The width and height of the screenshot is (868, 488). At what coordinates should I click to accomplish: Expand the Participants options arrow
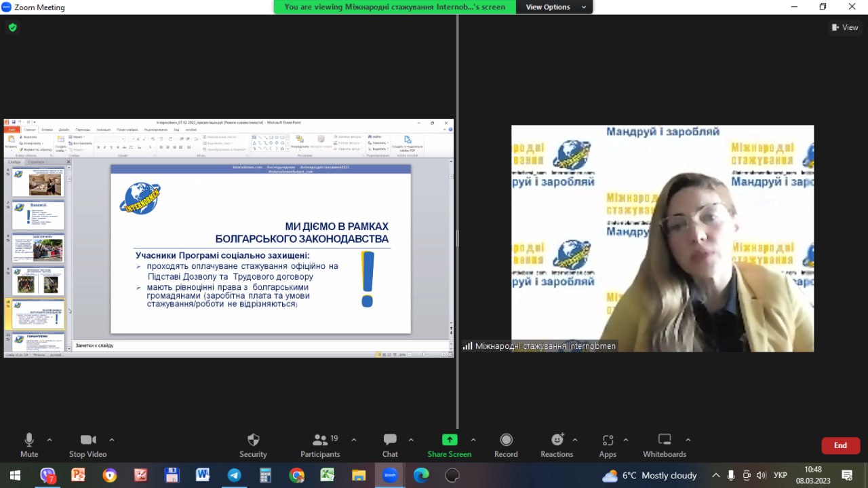tap(353, 440)
